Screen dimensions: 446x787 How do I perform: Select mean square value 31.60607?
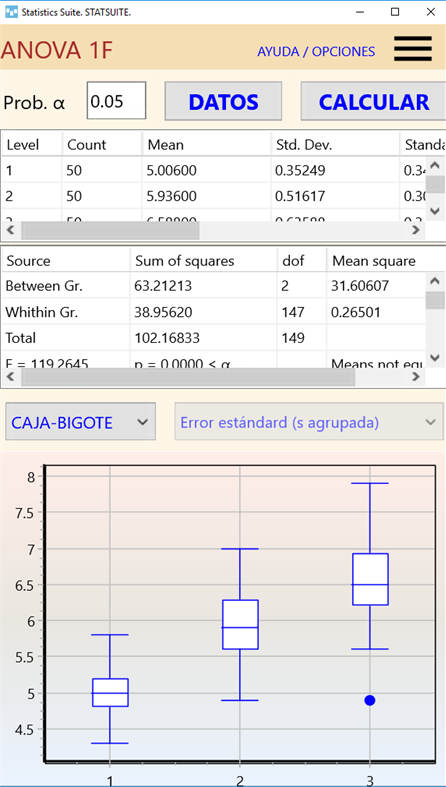tap(360, 286)
